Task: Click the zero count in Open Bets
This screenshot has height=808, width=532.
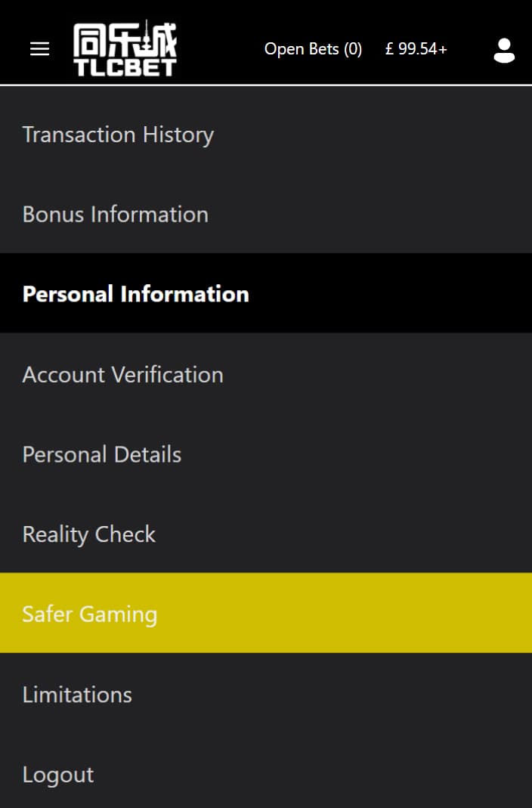Action: (353, 49)
